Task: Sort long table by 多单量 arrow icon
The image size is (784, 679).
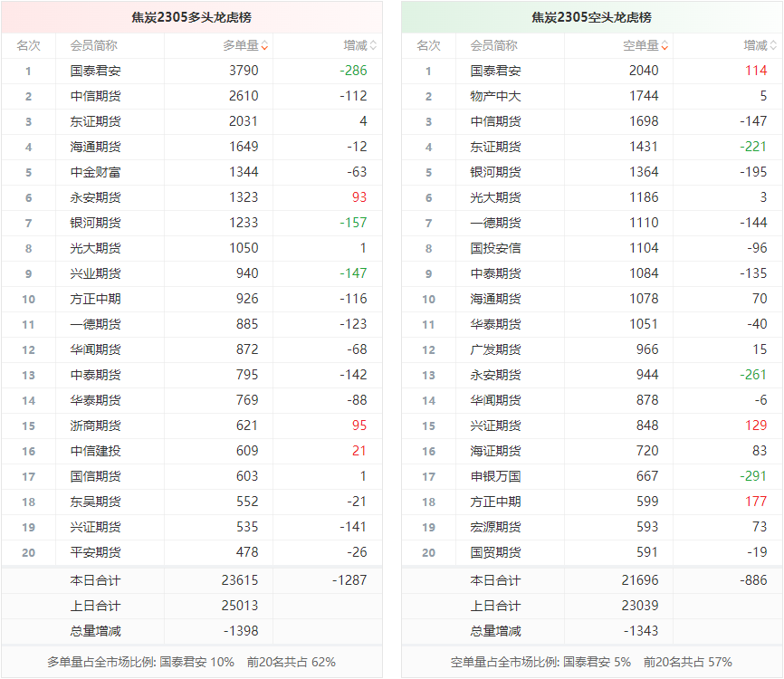Action: point(264,45)
